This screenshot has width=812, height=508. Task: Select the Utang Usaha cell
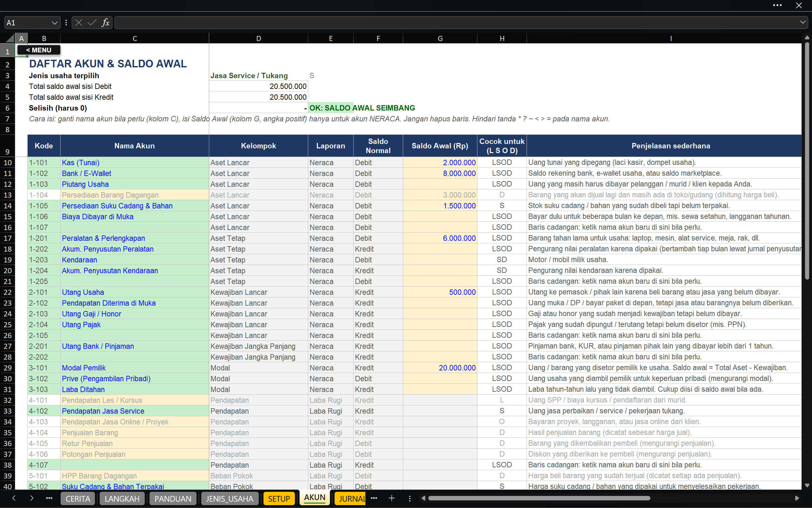pos(135,292)
